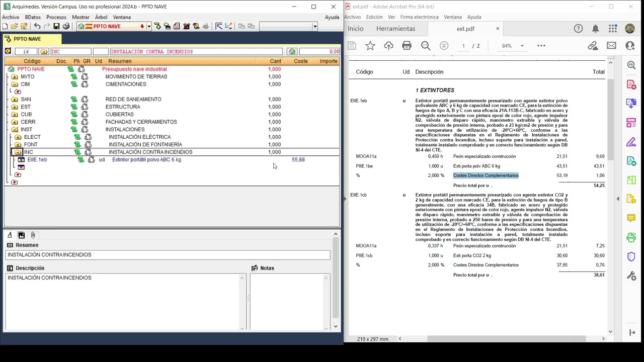Open the Árbol menu

coord(101,17)
